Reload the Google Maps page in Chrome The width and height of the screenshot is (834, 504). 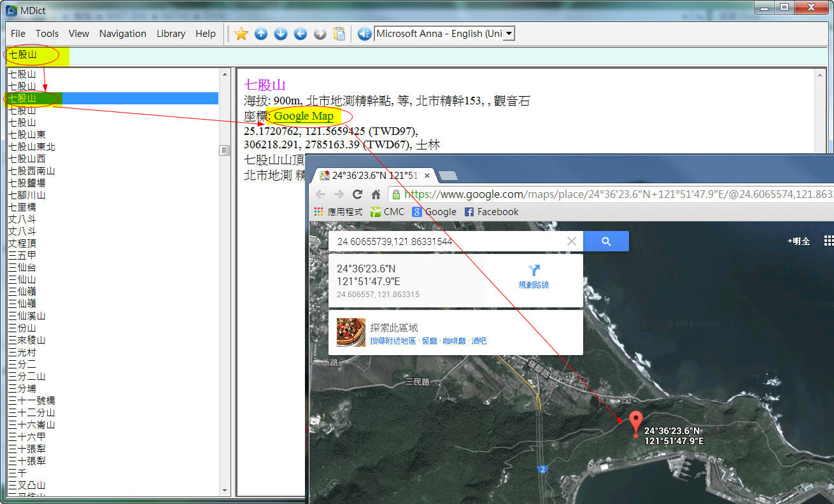click(x=357, y=195)
